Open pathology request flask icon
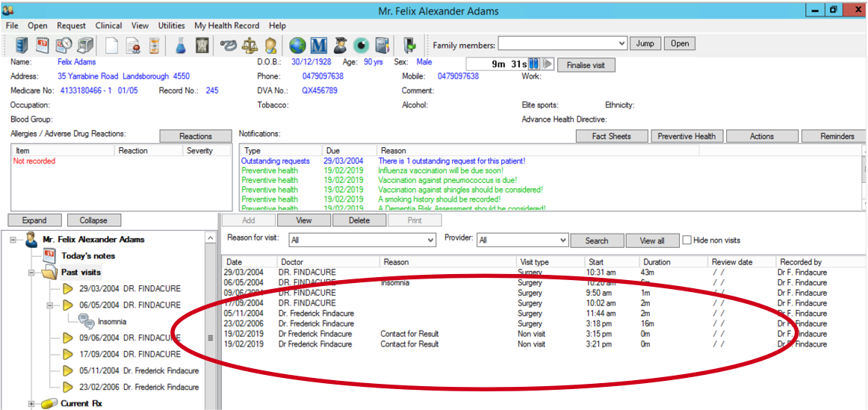868x410 pixels. tap(181, 44)
